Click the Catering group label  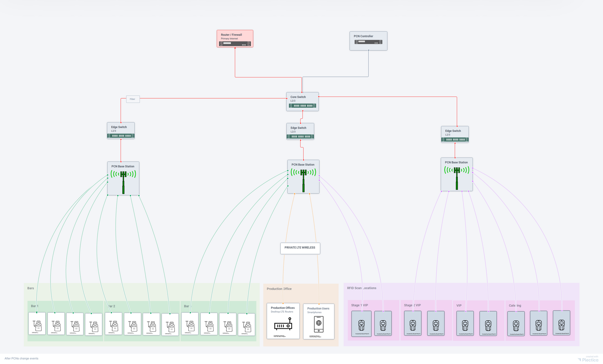pyautogui.click(x=515, y=305)
